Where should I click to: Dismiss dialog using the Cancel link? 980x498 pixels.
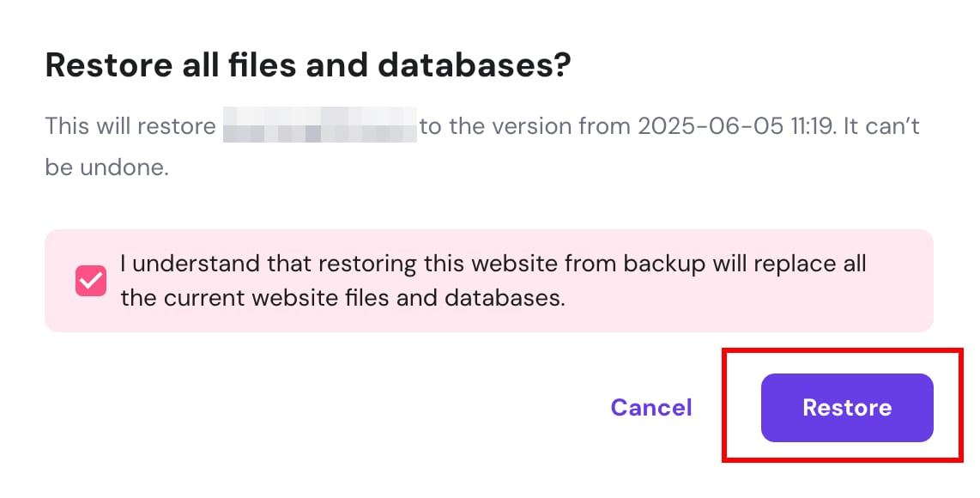pos(650,408)
